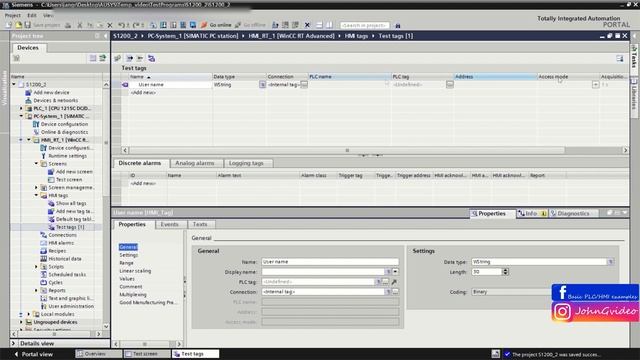Open the View menu

pos(48,15)
